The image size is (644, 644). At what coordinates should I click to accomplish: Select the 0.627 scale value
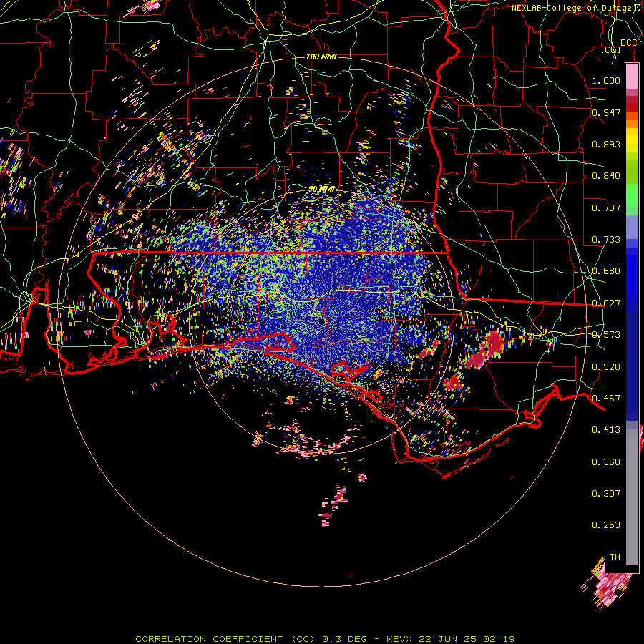pyautogui.click(x=606, y=303)
